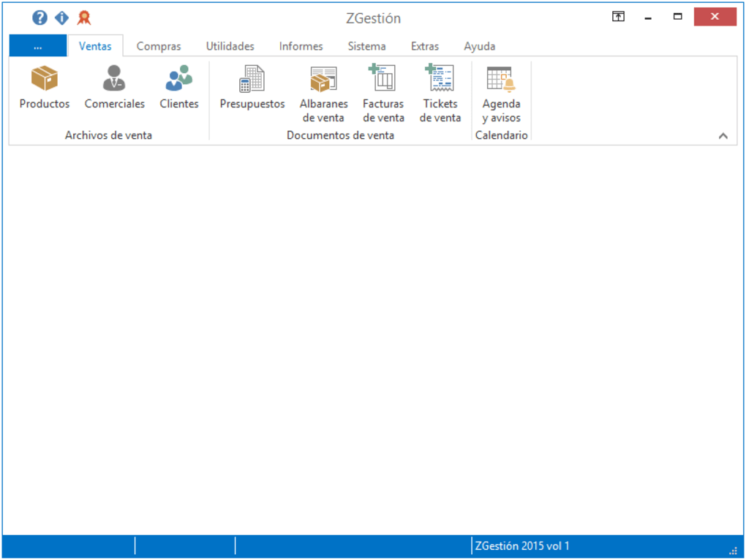Open the Ayuda menu
The height and width of the screenshot is (560, 746).
click(479, 45)
